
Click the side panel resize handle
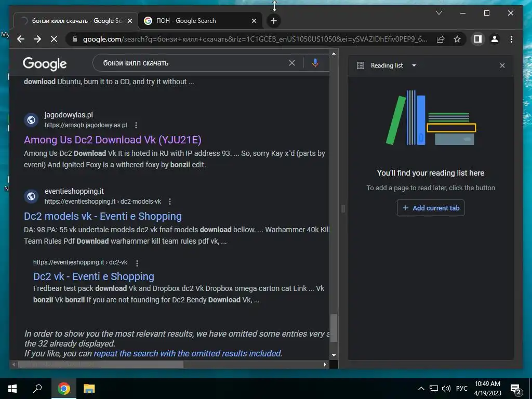[x=343, y=209]
